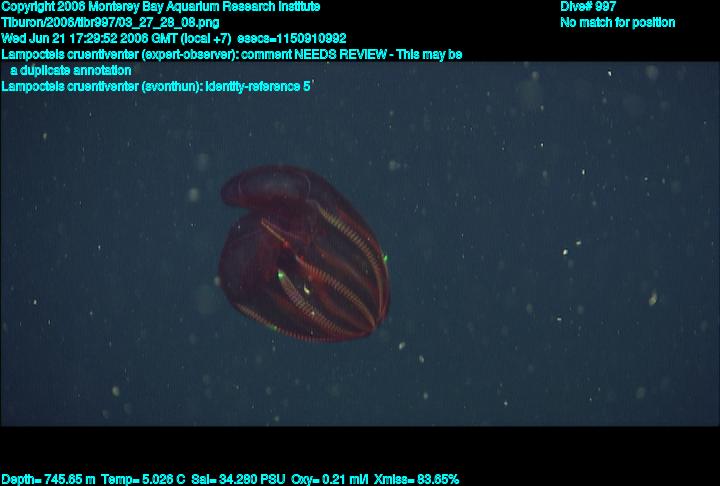Select the file path Tiburon/2006/tibr997/03_27_28_08.png

click(x=110, y=23)
